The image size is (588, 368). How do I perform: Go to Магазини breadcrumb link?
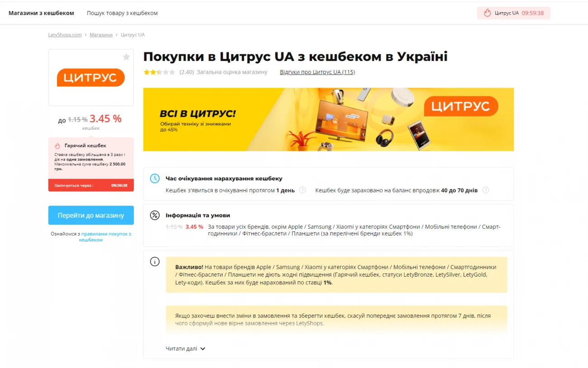(x=101, y=35)
